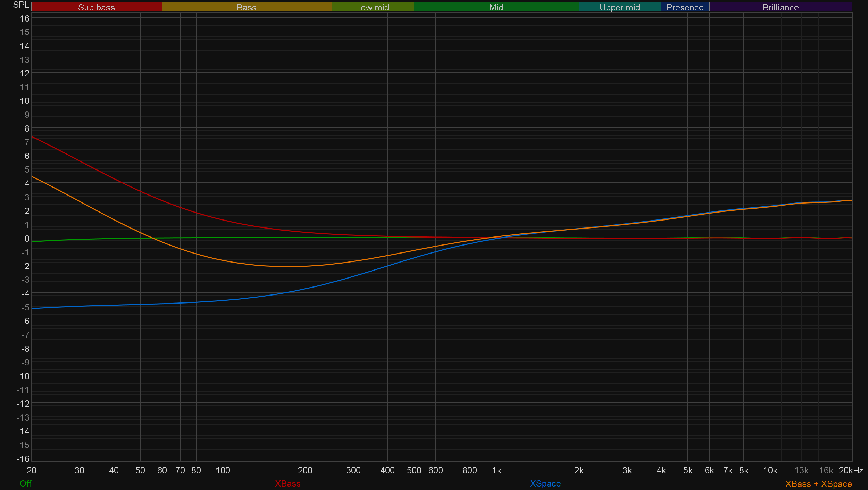The width and height of the screenshot is (868, 490).
Task: Toggle the orange XBass + XSpace legend
Action: coord(818,484)
